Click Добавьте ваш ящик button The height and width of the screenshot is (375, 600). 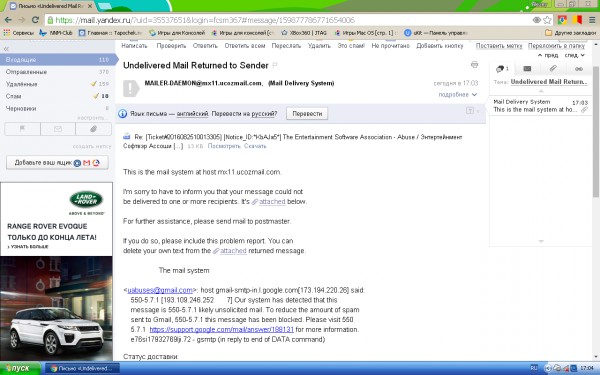click(x=57, y=163)
